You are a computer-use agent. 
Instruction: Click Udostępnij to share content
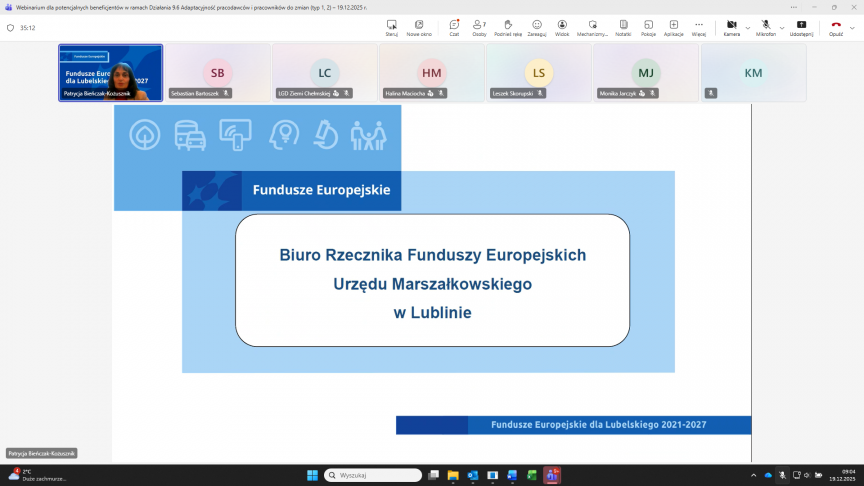coord(801,26)
